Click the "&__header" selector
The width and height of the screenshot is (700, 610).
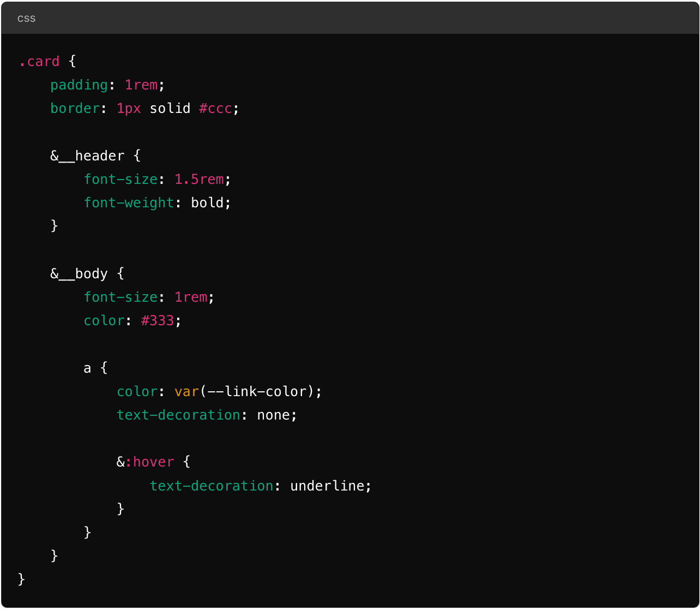87,156
